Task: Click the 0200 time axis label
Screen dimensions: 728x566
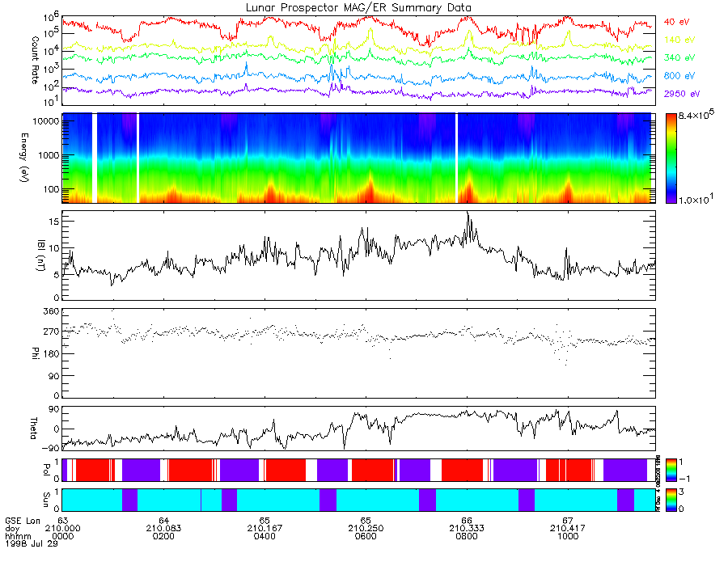Action: coord(163,536)
